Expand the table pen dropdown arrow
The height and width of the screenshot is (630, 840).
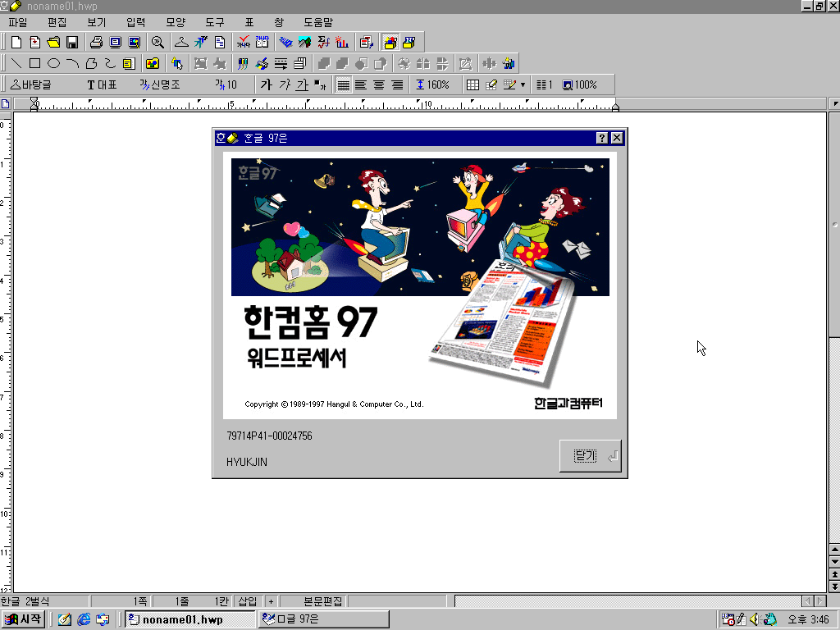tap(523, 84)
